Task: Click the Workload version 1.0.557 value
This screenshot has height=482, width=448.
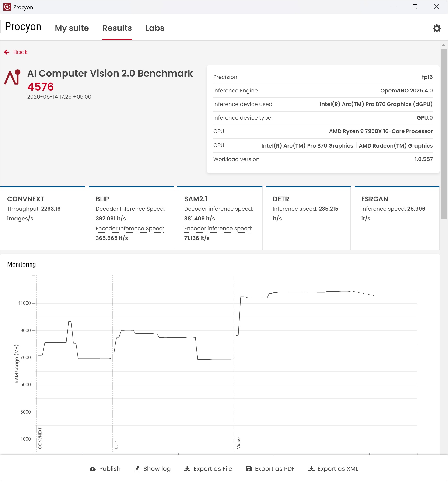Action: click(x=423, y=159)
